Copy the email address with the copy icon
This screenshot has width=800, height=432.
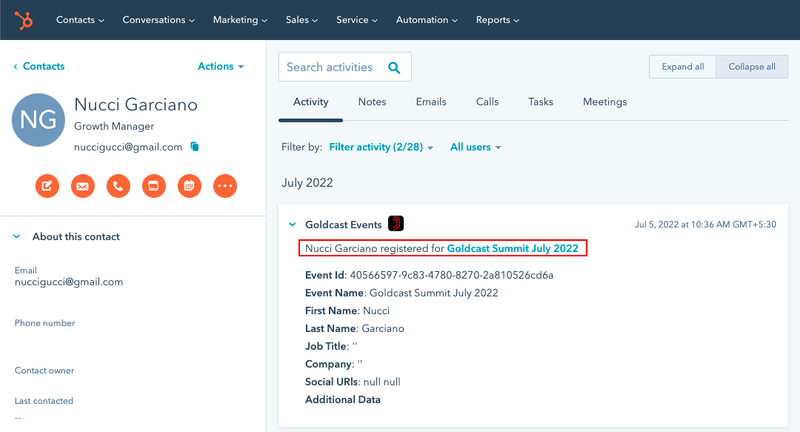pyautogui.click(x=195, y=147)
